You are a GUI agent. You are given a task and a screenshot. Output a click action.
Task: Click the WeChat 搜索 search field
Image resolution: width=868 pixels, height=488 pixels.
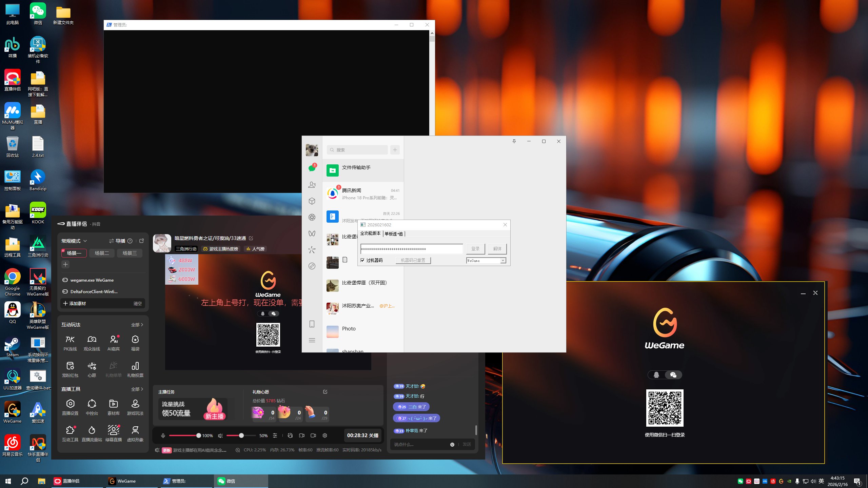coord(358,150)
